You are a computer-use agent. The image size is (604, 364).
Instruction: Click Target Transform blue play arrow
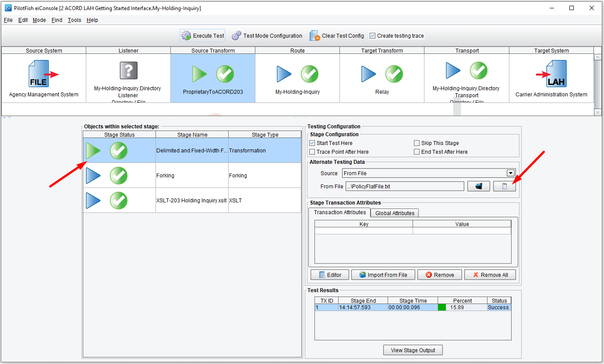click(369, 74)
